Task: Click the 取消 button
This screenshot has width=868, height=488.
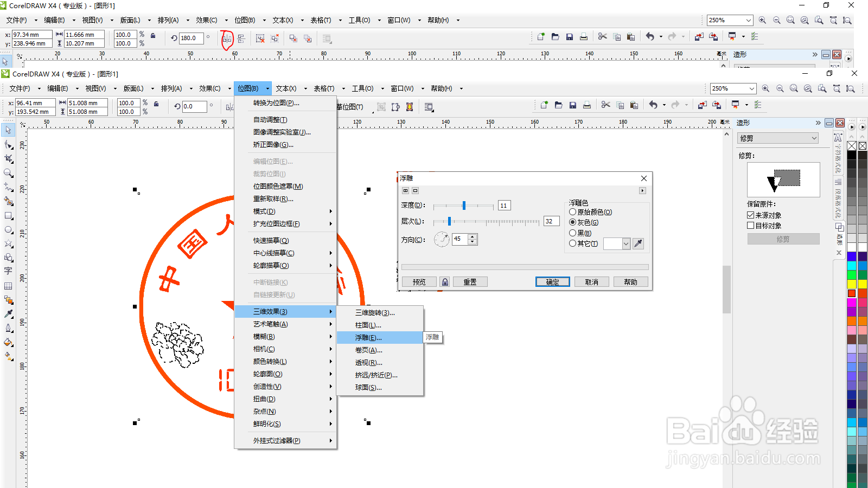Action: click(592, 282)
